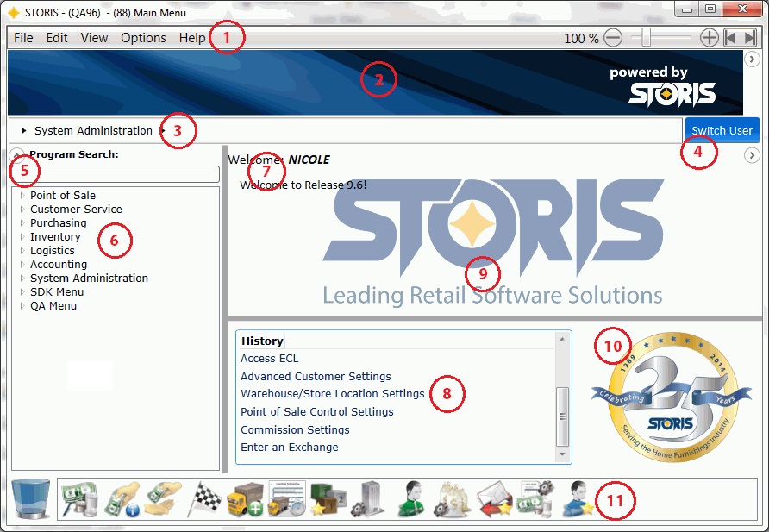Click the zoom out minus button
The height and width of the screenshot is (532, 769).
pos(613,38)
